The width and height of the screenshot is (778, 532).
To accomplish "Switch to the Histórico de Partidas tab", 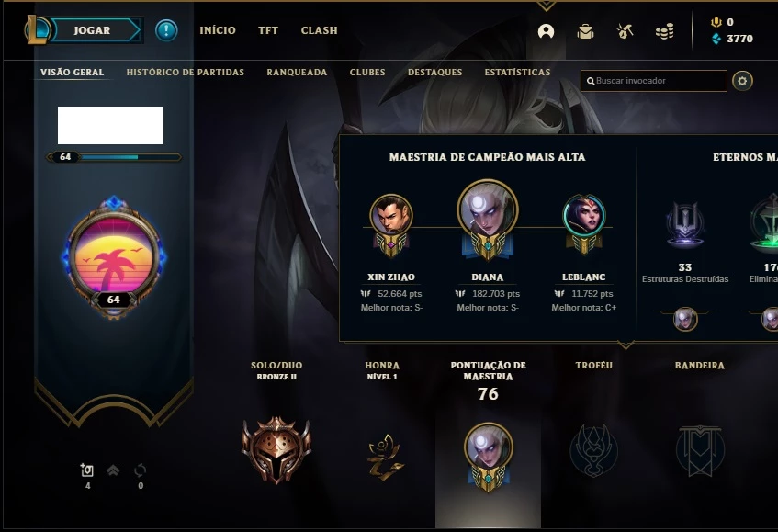I will 185,72.
